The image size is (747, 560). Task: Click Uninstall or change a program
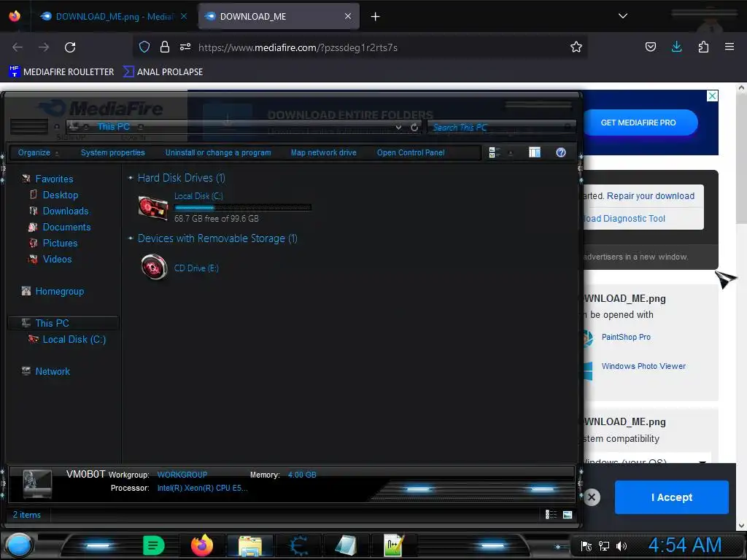click(218, 153)
